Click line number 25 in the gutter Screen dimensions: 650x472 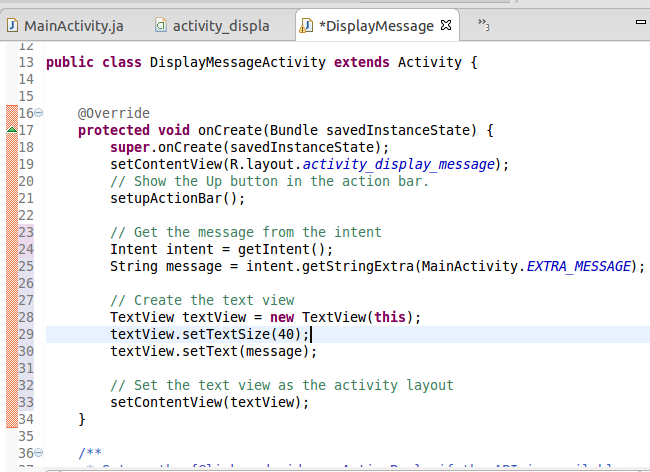(x=26, y=266)
